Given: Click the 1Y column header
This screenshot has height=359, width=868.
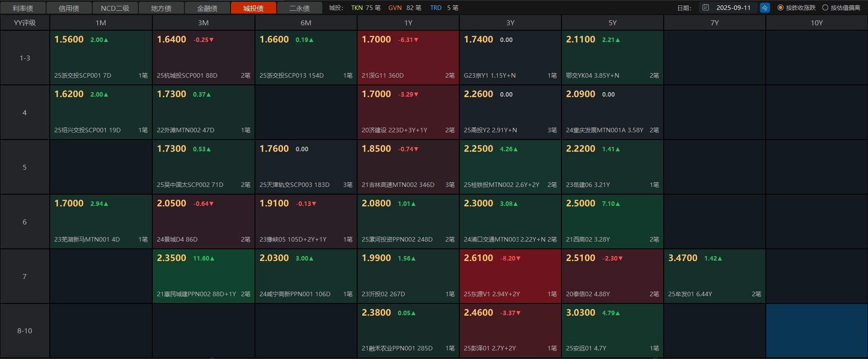Looking at the screenshot, I should click(408, 23).
